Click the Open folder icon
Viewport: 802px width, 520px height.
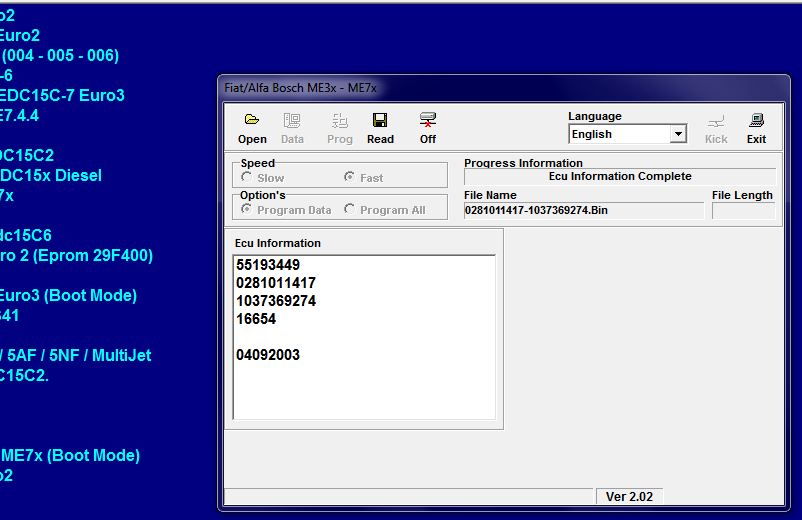pyautogui.click(x=252, y=120)
